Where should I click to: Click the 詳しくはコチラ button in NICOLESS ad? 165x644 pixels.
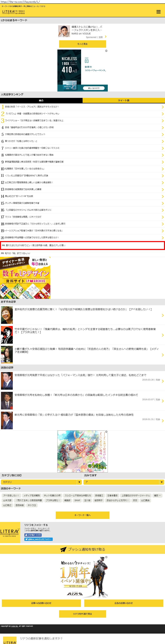94,88
